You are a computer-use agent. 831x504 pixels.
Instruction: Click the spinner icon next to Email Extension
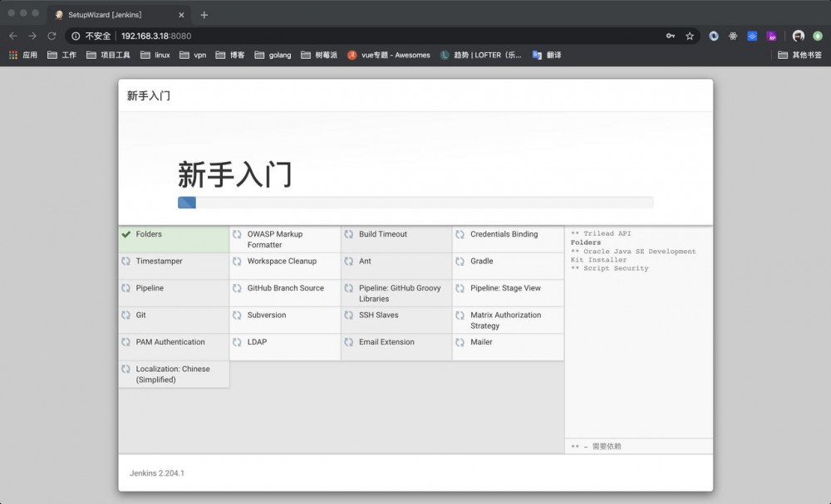click(349, 342)
